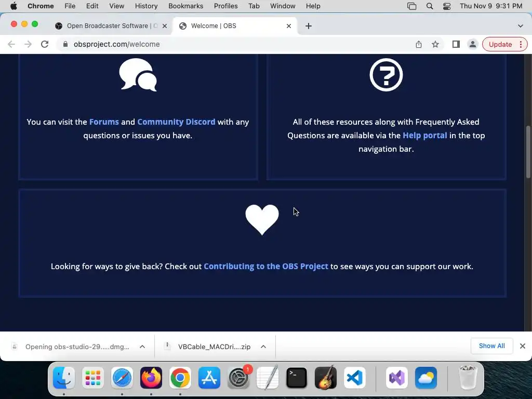Open the weather cloud app in Dock
Screen dimensions: 532x399
click(426, 378)
